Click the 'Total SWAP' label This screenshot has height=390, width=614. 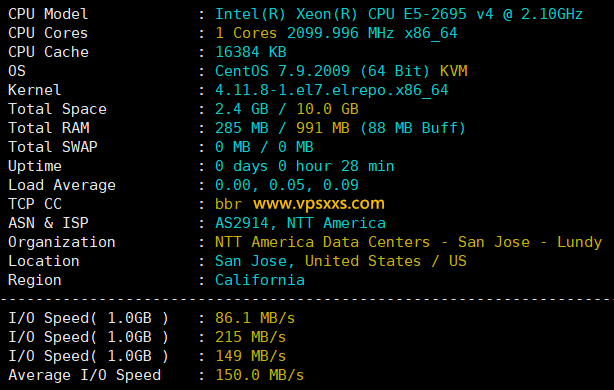(53, 147)
